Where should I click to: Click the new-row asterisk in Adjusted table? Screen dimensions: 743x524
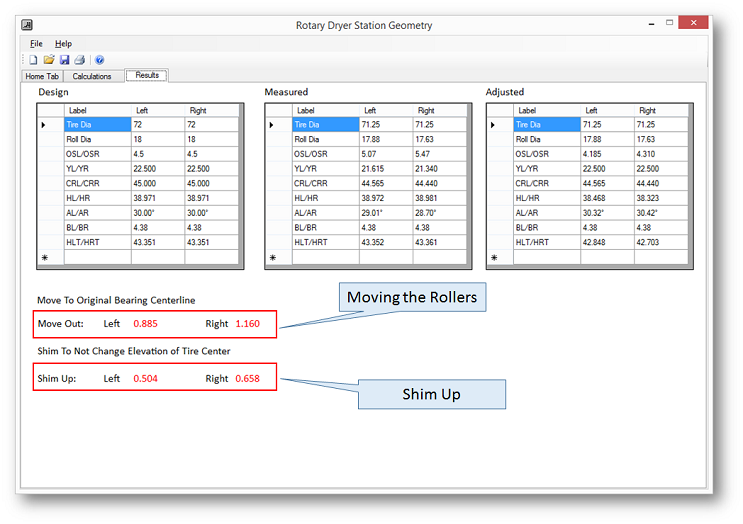tap(494, 257)
